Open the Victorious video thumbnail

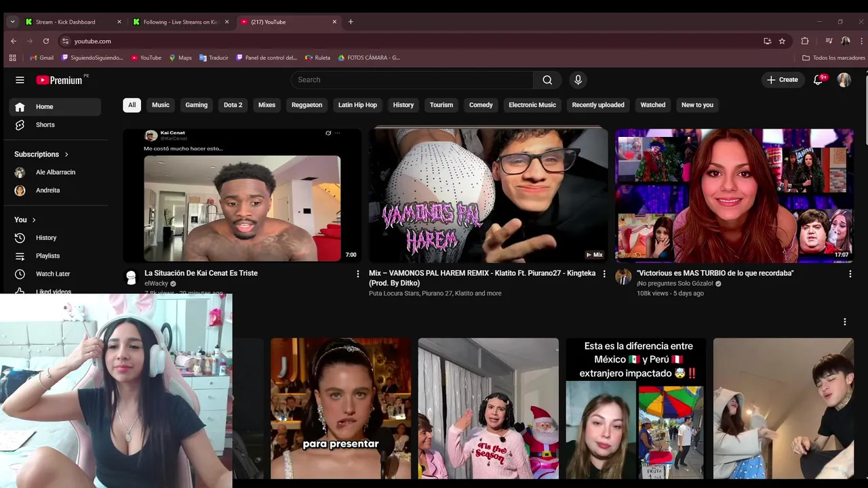tap(734, 195)
